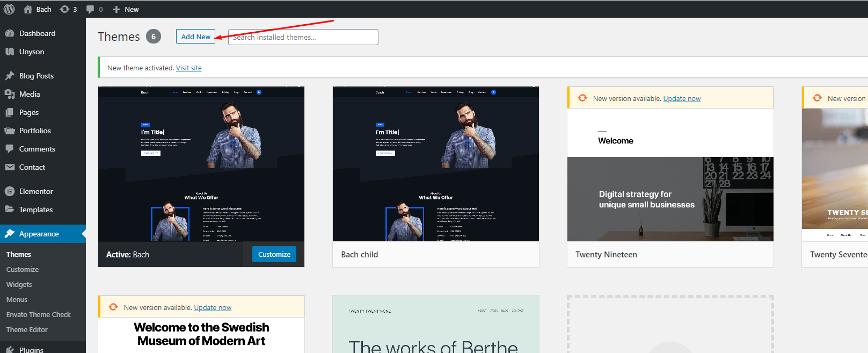Open the Twenty Seventeen theme screenshot
Image resolution: width=868 pixels, height=353 pixels.
[835, 175]
